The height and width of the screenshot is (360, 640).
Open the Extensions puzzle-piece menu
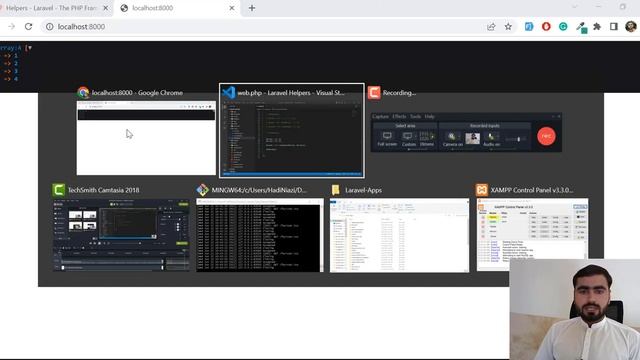597,27
